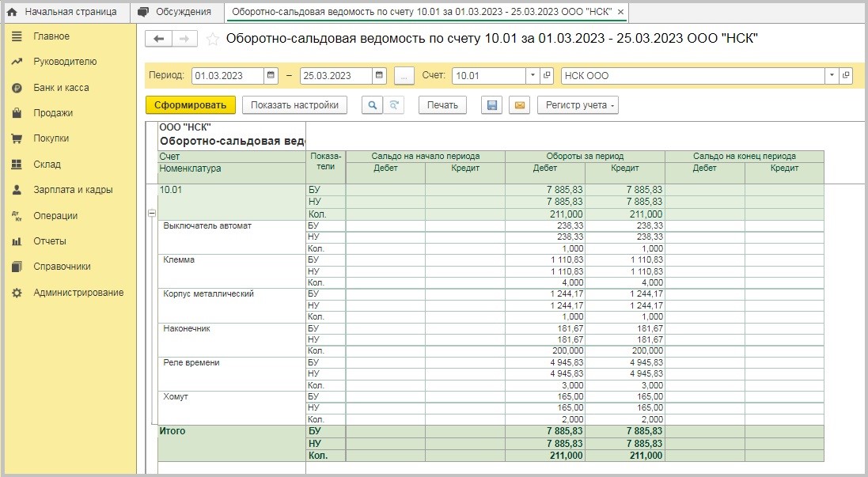Click the Обороты за период header
Screen dimensions: 868x477
click(585, 157)
